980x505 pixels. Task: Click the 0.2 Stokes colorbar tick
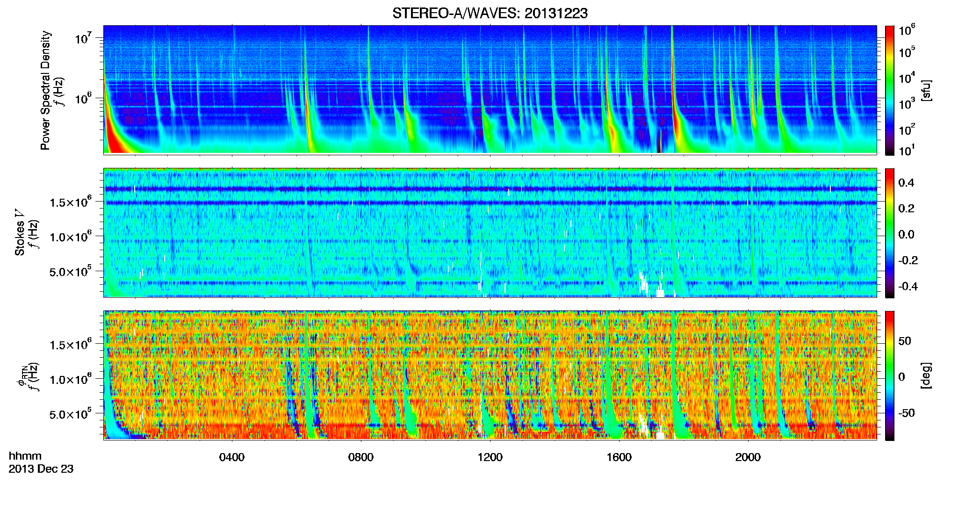[x=906, y=209]
